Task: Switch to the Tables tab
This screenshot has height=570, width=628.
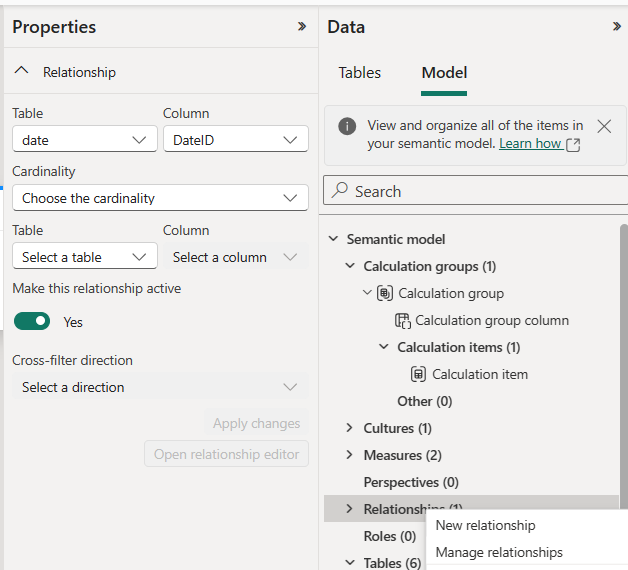Action: coord(359,73)
